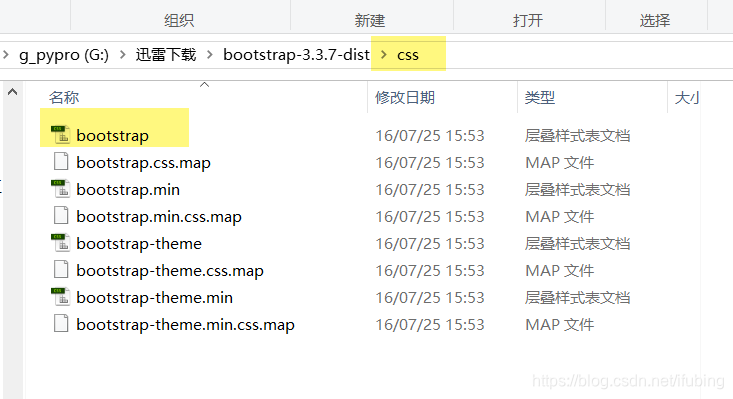
Task: Select the file name bootstrap.min.css.map
Action: click(x=159, y=217)
